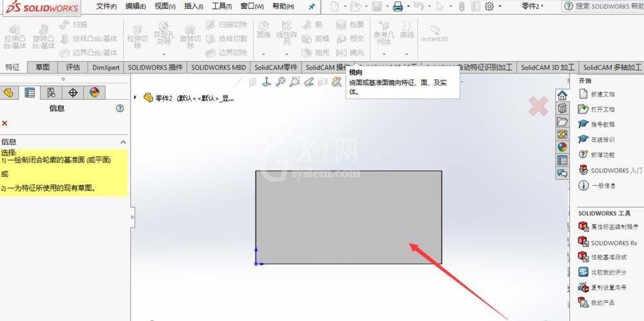Click the 镜向 mirror feature
Image resolution: width=644 pixels, height=321 pixels.
point(350,53)
